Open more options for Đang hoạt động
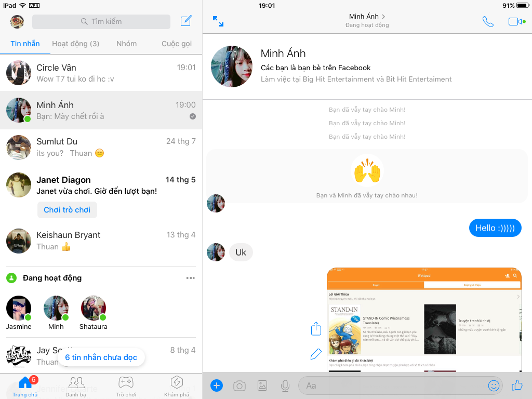The width and height of the screenshot is (532, 399). pos(190,278)
